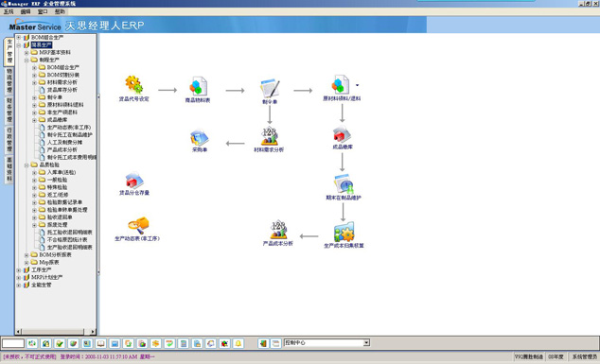Open the 材料需求分析 chart icon
This screenshot has width=600, height=364.
point(270,136)
